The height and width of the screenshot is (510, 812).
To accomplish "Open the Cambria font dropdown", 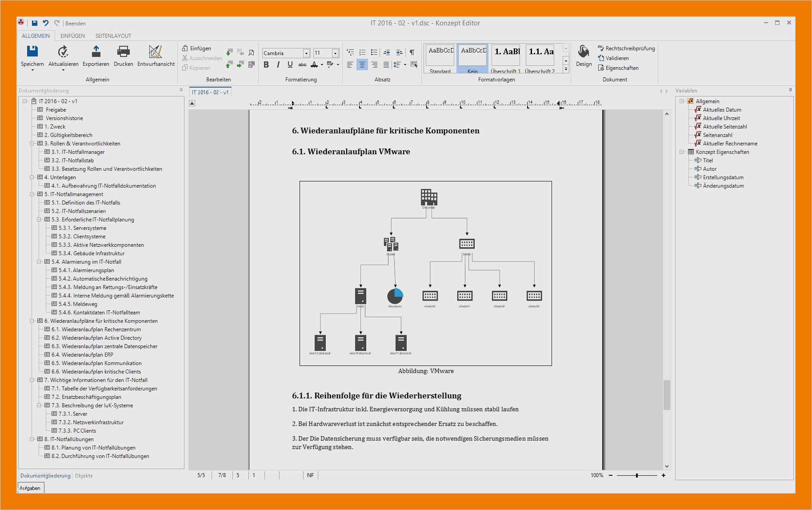I will click(307, 53).
